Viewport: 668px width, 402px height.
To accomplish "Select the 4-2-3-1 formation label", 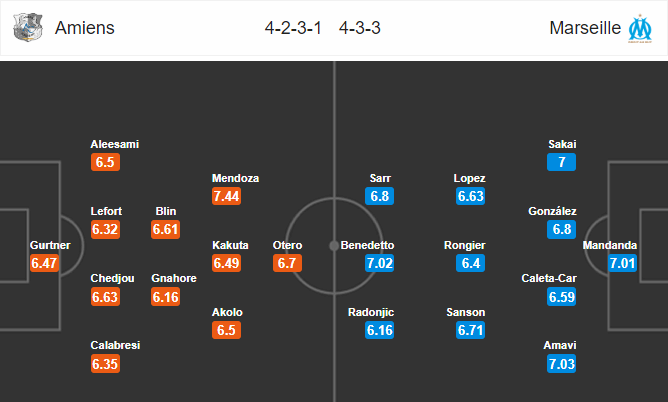I will click(293, 28).
